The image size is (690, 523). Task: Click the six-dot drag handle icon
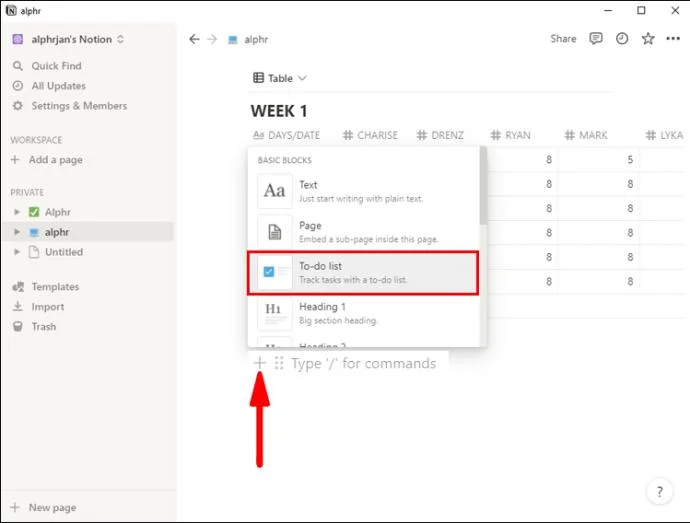pyautogui.click(x=279, y=363)
